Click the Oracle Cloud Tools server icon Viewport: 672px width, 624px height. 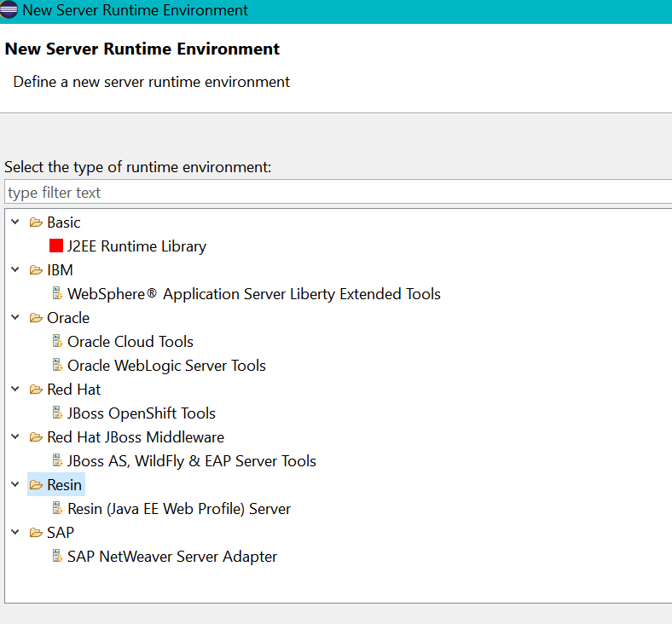[x=57, y=341]
